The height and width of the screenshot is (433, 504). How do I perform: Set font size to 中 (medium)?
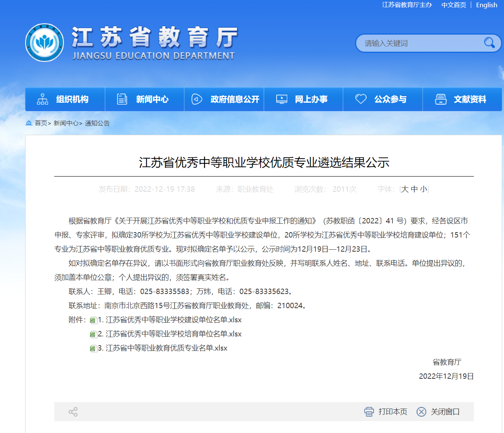coord(414,189)
